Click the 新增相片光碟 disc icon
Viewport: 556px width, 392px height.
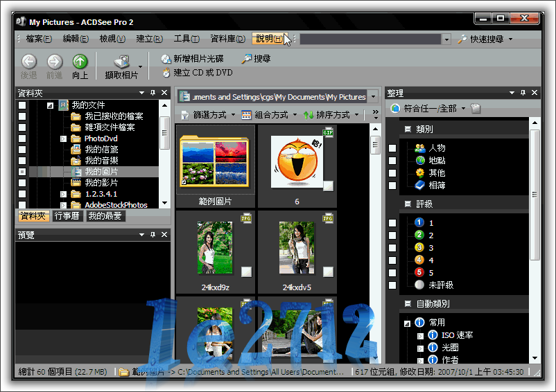pyautogui.click(x=166, y=59)
